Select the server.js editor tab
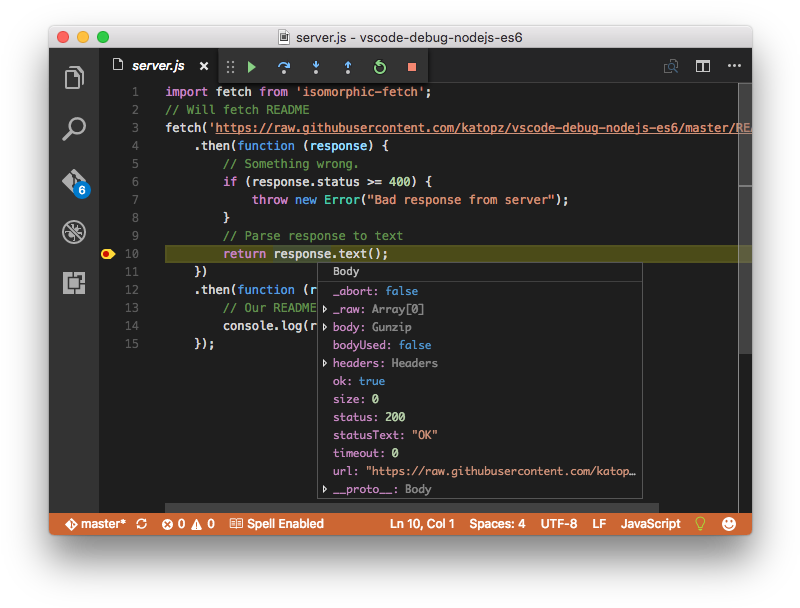Screen dimensions: 800x608 pyautogui.click(x=160, y=64)
